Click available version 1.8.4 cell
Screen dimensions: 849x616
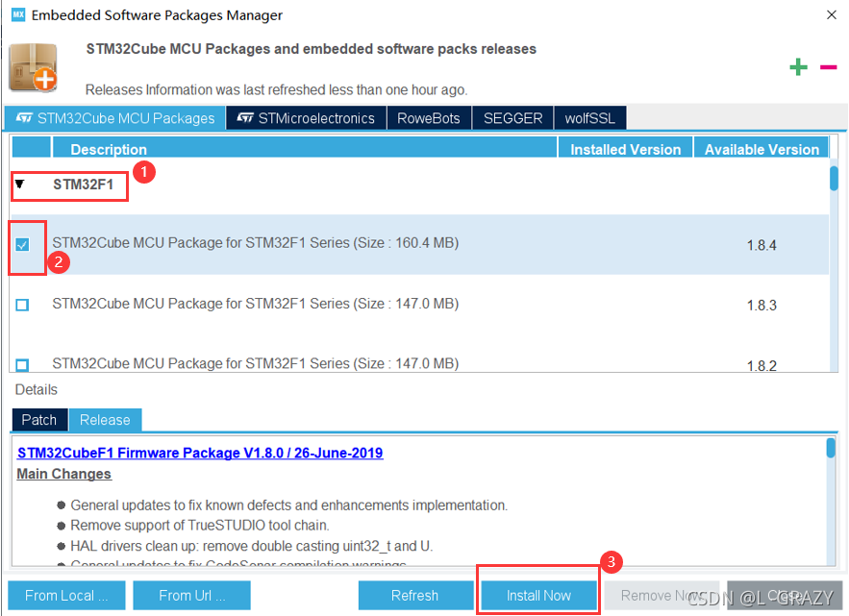click(x=762, y=245)
